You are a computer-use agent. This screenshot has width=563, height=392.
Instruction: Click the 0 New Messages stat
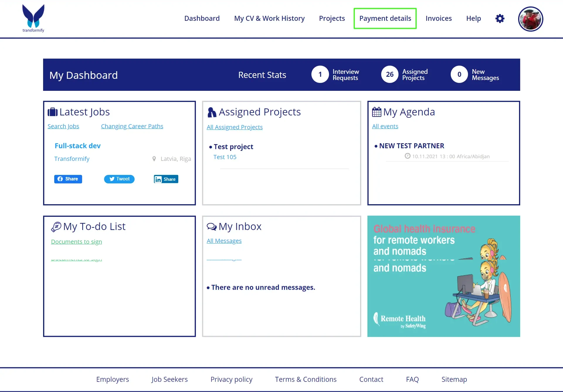[x=459, y=74]
